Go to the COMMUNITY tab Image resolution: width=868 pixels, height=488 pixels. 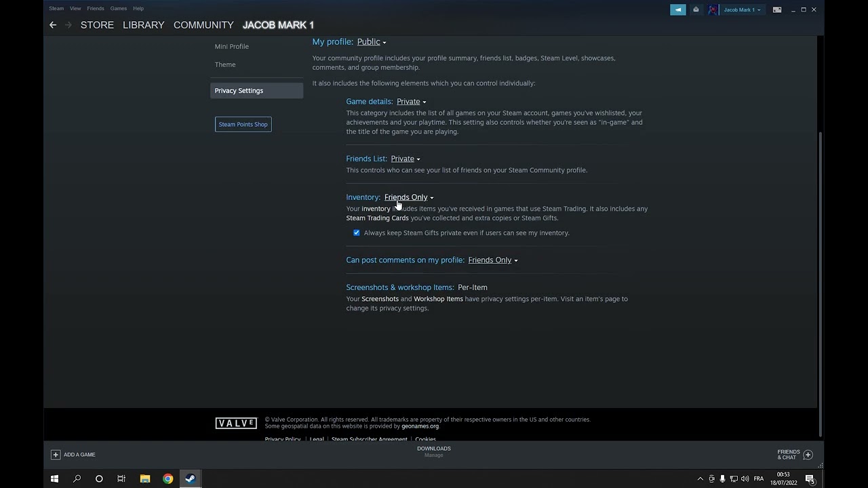pos(203,25)
